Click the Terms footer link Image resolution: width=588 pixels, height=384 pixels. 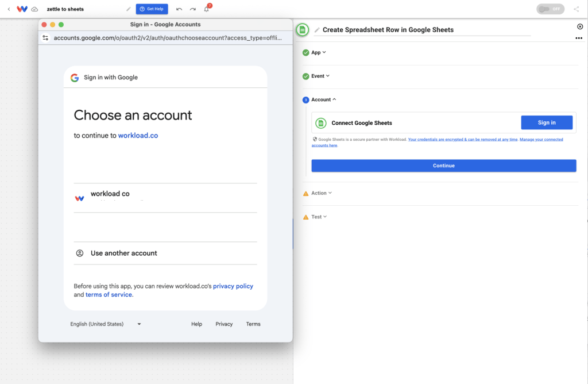pos(253,324)
